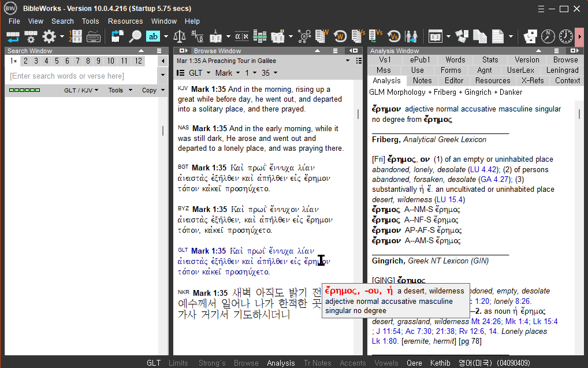
Task: Select search tab 5
Action: point(57,61)
